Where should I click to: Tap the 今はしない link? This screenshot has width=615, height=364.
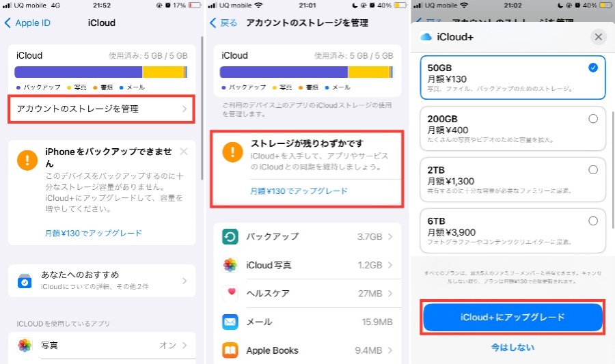pos(512,348)
